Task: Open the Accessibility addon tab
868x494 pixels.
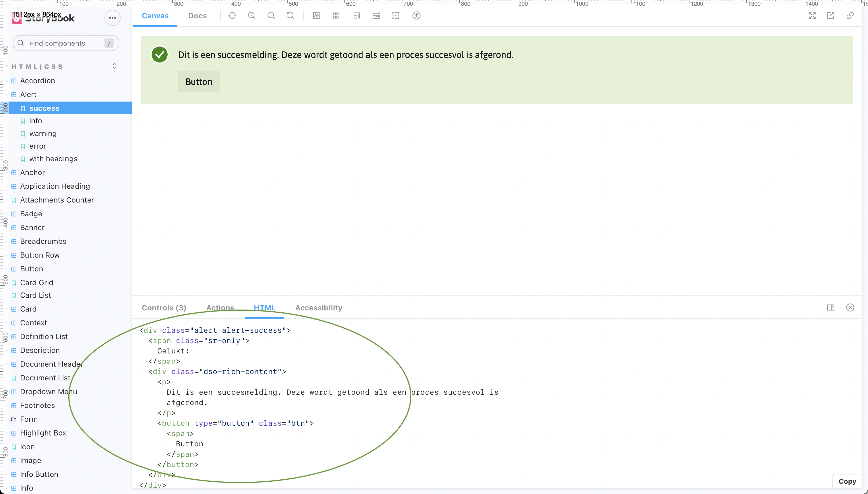Action: tap(318, 308)
